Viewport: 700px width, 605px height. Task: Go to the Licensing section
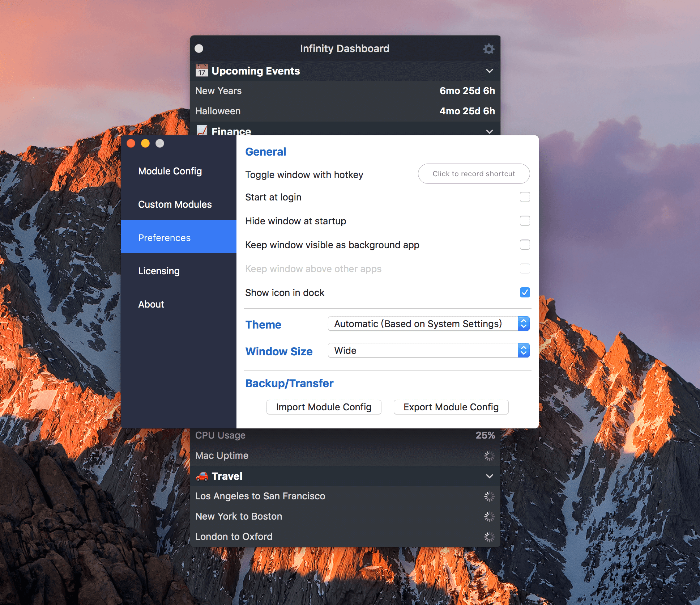tap(179, 271)
